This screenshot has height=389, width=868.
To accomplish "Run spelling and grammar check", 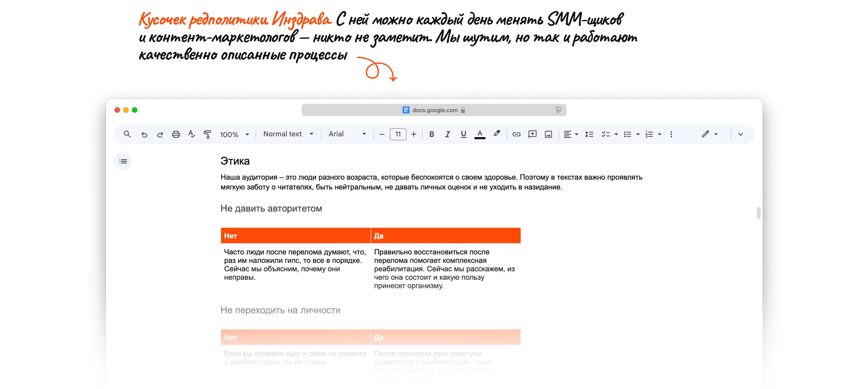I will tap(192, 134).
